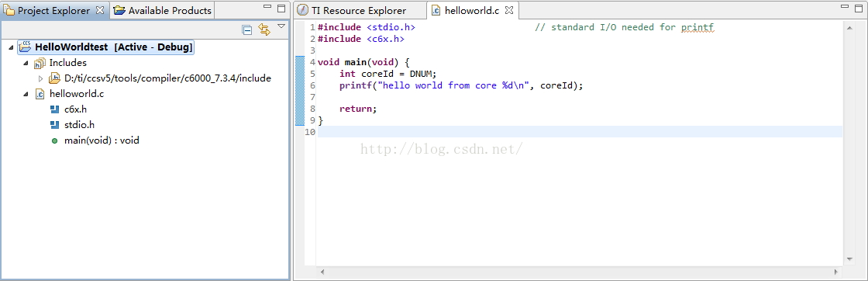
Task: Click the editor vertical scrollbar down arrow
Action: pyautogui.click(x=849, y=258)
